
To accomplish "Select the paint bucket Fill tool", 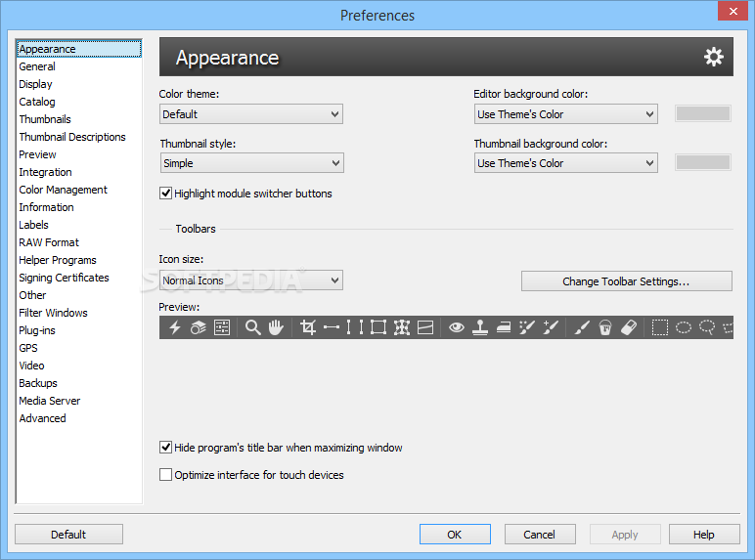I will 605,327.
